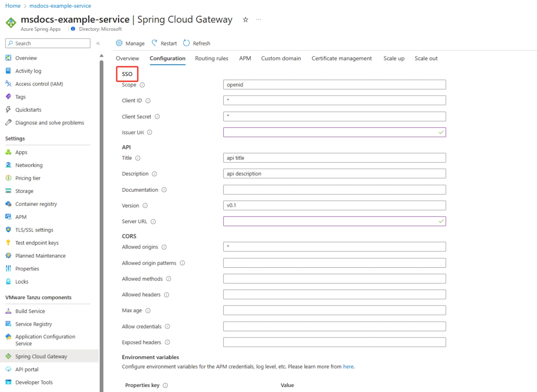
Task: Open msdocs-example-service breadcrumb link
Action: [x=60, y=6]
